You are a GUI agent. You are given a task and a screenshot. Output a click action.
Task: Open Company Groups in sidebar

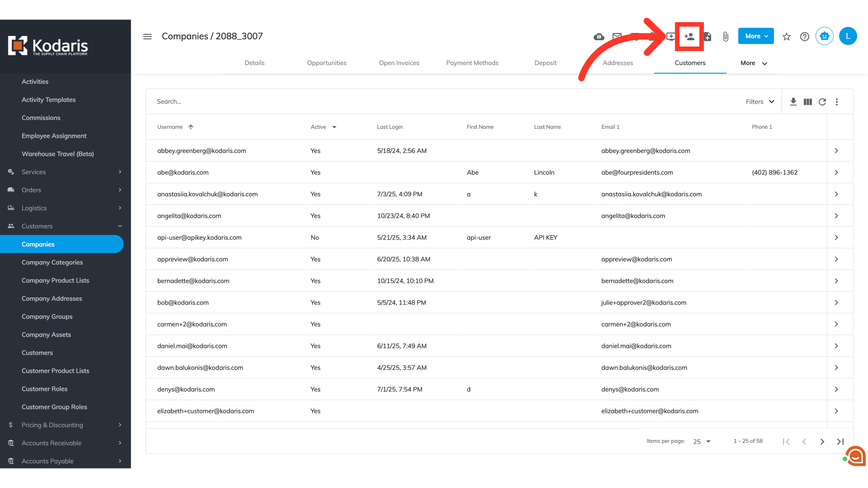click(x=47, y=316)
